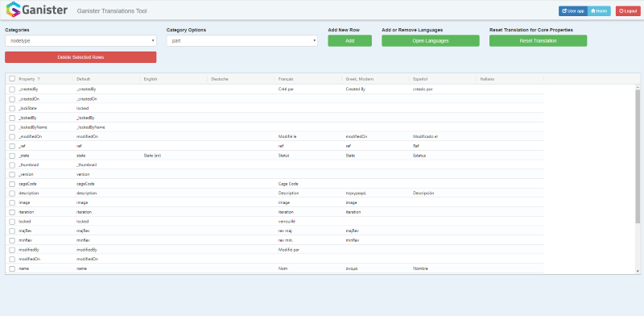The height and width of the screenshot is (316, 644).
Task: Check the description row checkbox
Action: [12, 193]
